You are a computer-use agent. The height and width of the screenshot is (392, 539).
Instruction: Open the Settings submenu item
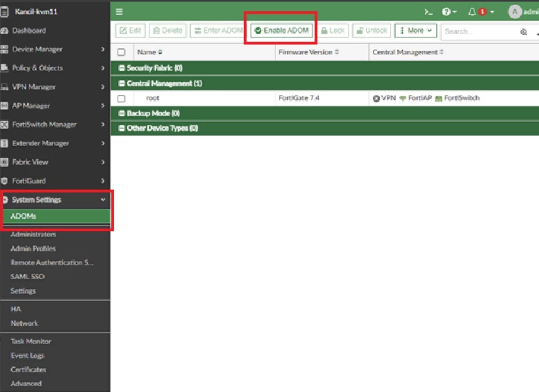23,291
